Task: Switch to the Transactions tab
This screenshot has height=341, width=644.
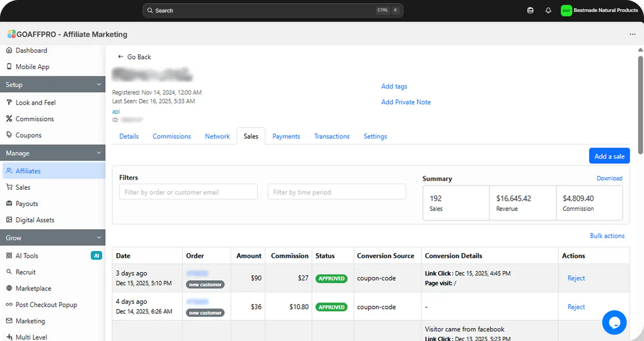Action: tap(332, 136)
